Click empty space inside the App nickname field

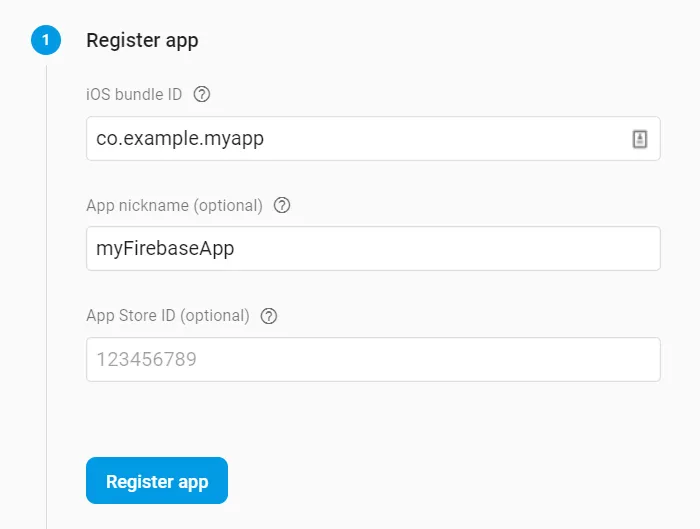point(446,249)
